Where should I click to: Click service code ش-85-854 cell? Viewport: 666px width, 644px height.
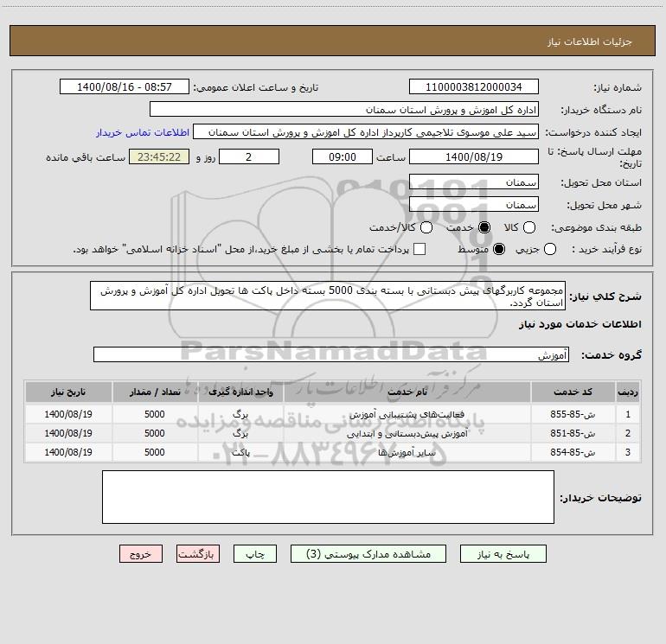click(573, 453)
